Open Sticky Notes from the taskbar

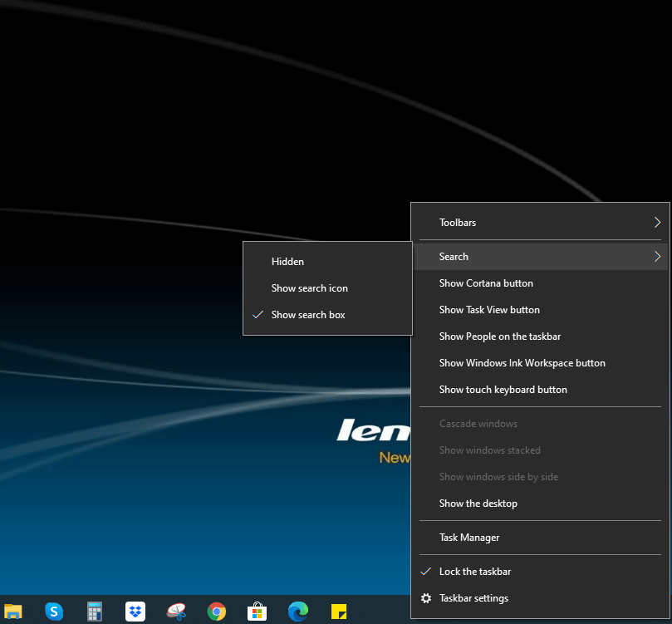[339, 612]
